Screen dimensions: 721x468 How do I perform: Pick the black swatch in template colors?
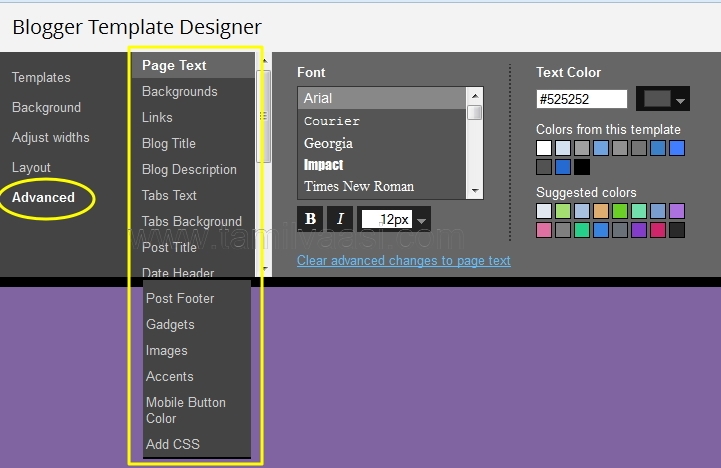coord(582,167)
